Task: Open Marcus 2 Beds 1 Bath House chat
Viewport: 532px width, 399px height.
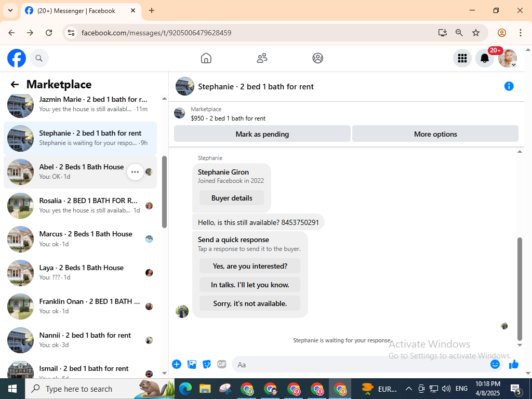Action: click(81, 239)
